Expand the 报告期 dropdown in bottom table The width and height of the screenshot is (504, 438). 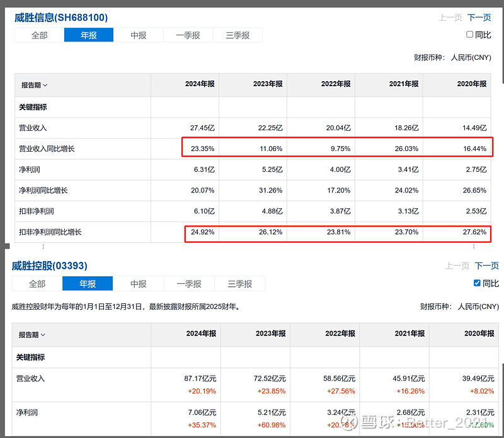point(32,335)
